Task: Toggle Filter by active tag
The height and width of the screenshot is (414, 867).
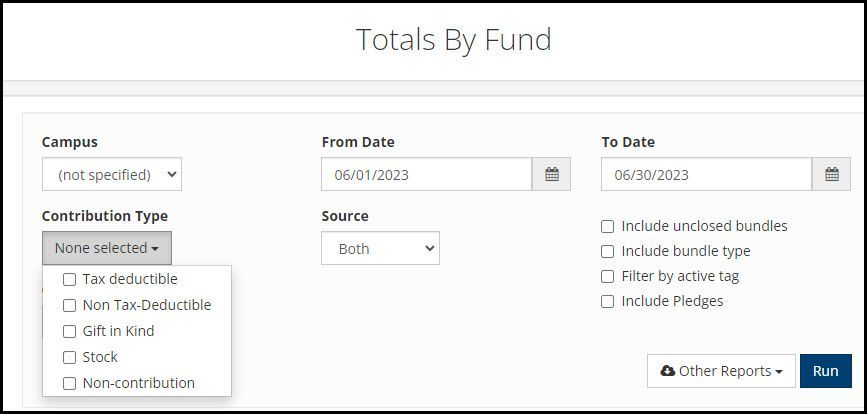Action: point(608,276)
